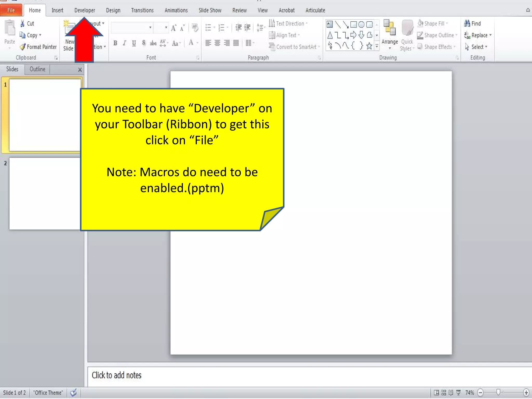532x399 pixels.
Task: Decrease font size with shrink font icon
Action: [x=182, y=28]
